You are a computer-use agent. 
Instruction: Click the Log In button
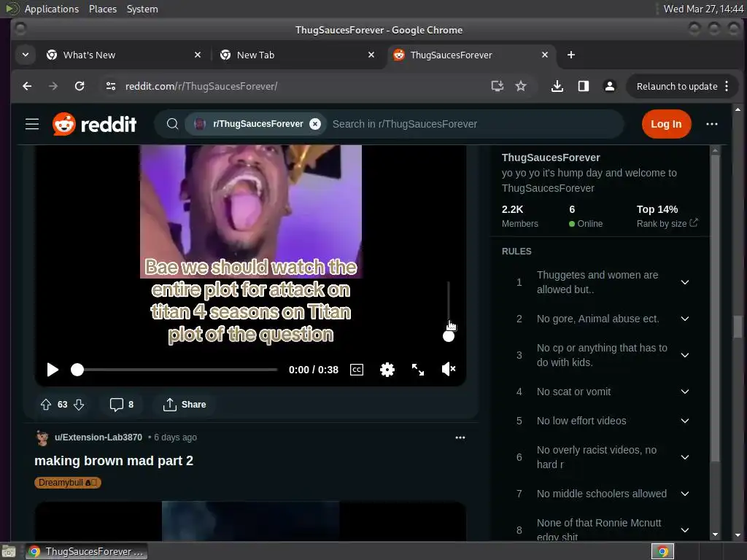(666, 124)
